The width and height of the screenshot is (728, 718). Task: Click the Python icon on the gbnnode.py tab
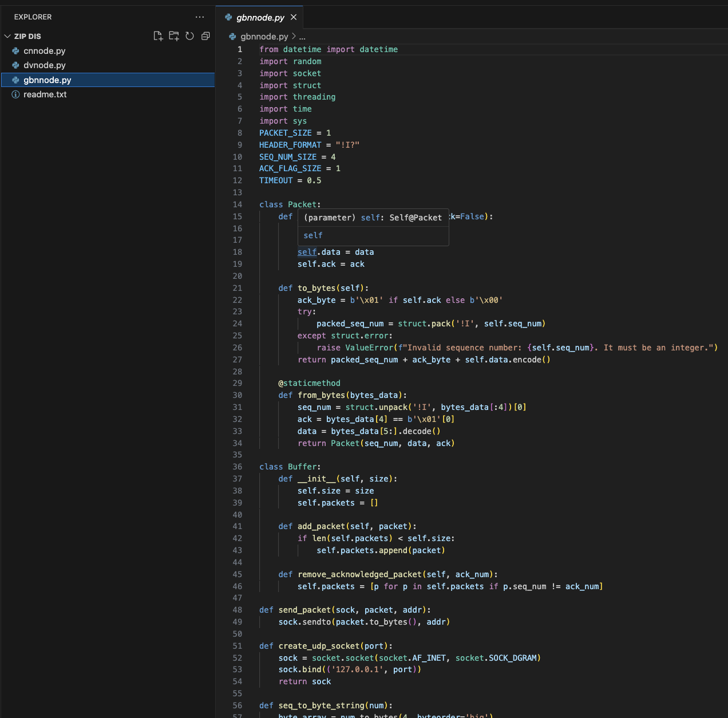tap(228, 17)
